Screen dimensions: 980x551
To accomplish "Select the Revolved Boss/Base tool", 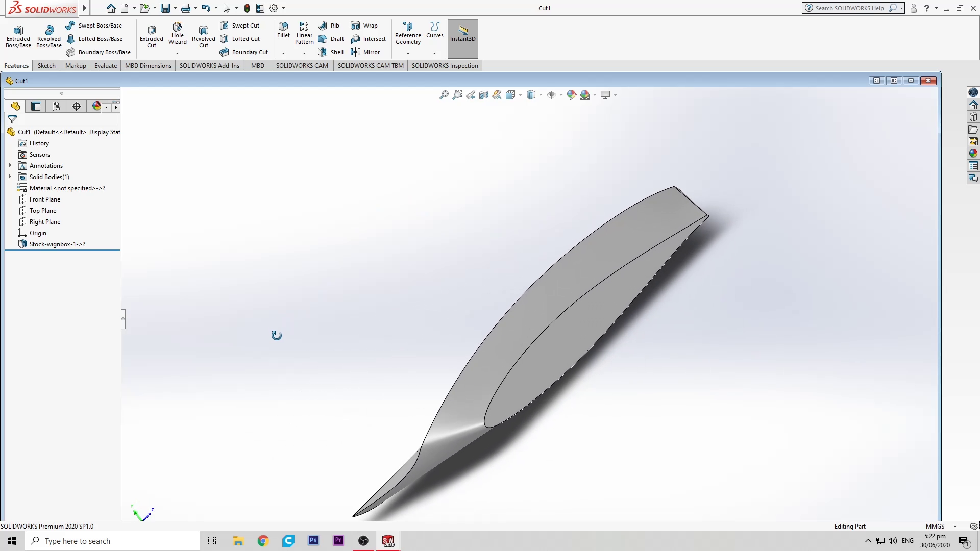I will (49, 36).
